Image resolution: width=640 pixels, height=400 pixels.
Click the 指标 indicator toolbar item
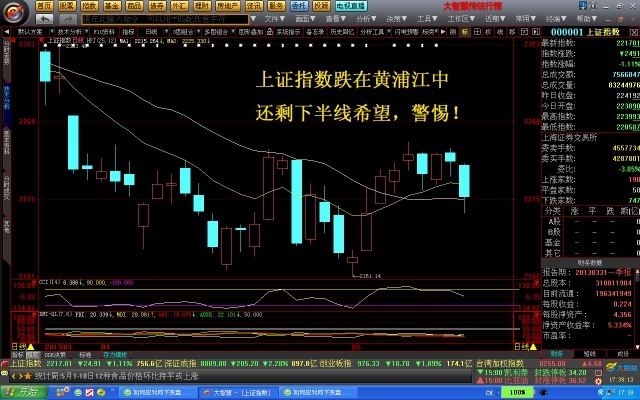[x=128, y=32]
